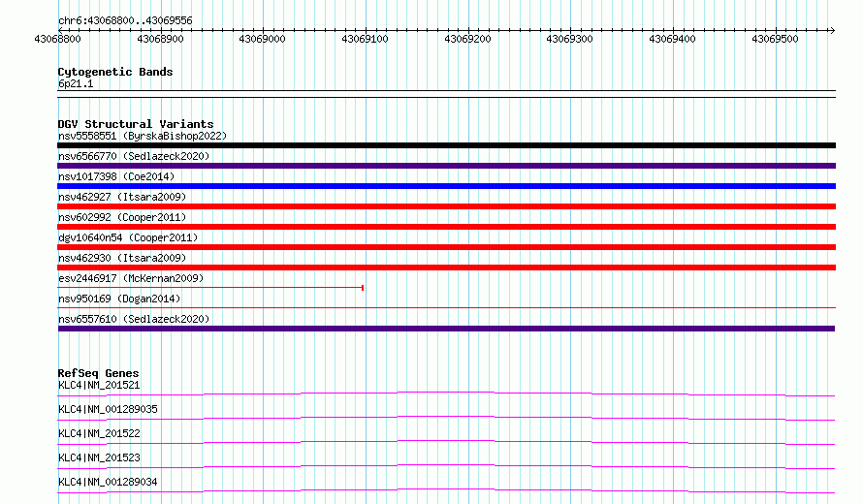Select red bar under nsv462930
The width and height of the screenshot is (863, 504).
446,268
